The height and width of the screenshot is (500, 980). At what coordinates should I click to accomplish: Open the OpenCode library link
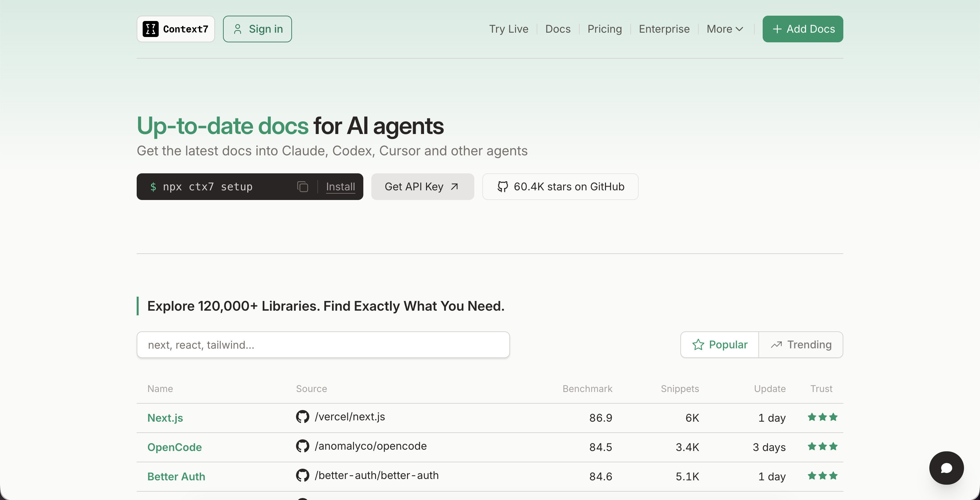point(175,447)
